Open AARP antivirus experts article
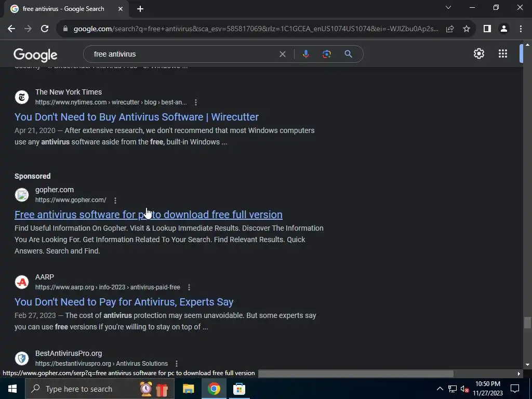 (x=124, y=302)
